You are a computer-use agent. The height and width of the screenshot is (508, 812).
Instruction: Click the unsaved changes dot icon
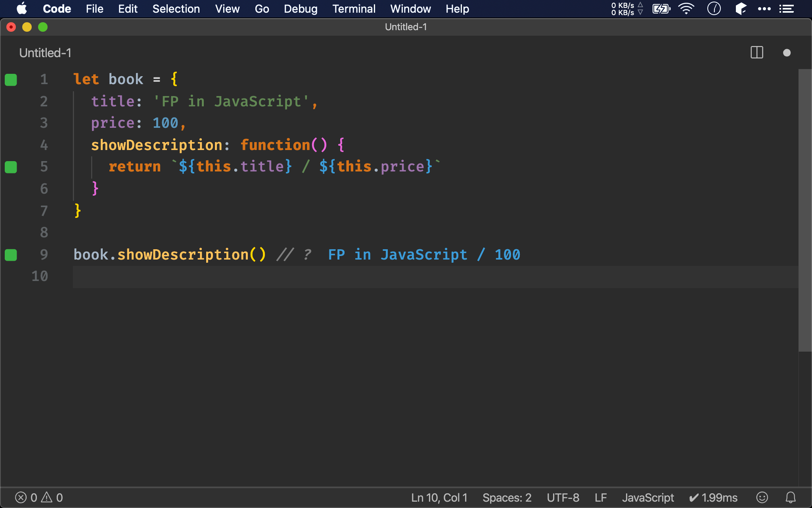coord(787,53)
